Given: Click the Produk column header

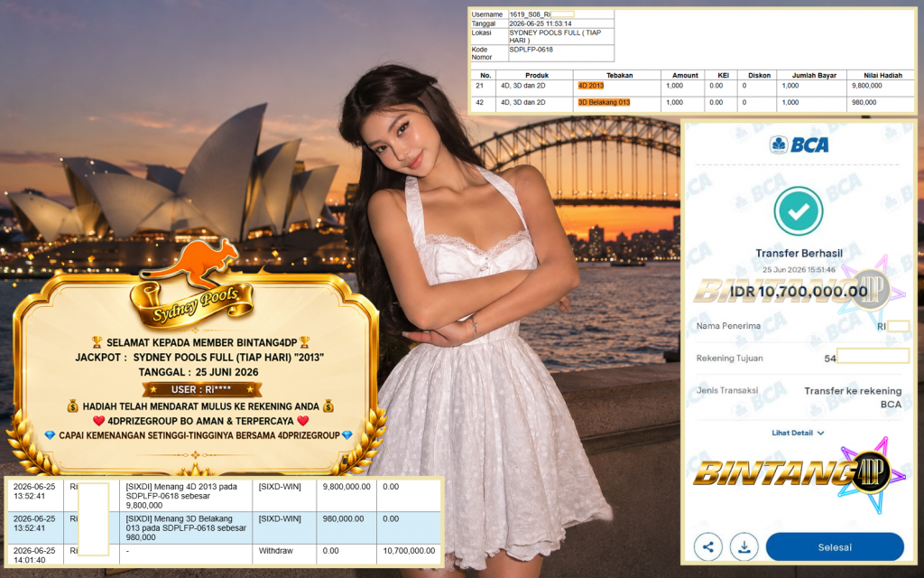Looking at the screenshot, I should [x=536, y=76].
